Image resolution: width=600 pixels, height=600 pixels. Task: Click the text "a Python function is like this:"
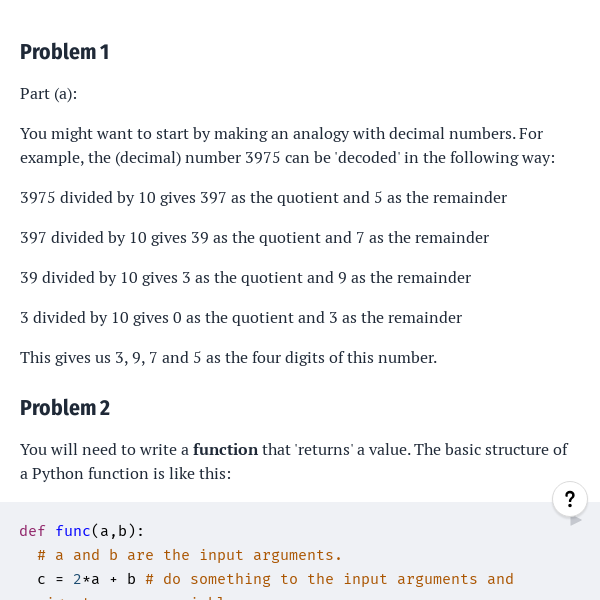pyautogui.click(x=125, y=474)
